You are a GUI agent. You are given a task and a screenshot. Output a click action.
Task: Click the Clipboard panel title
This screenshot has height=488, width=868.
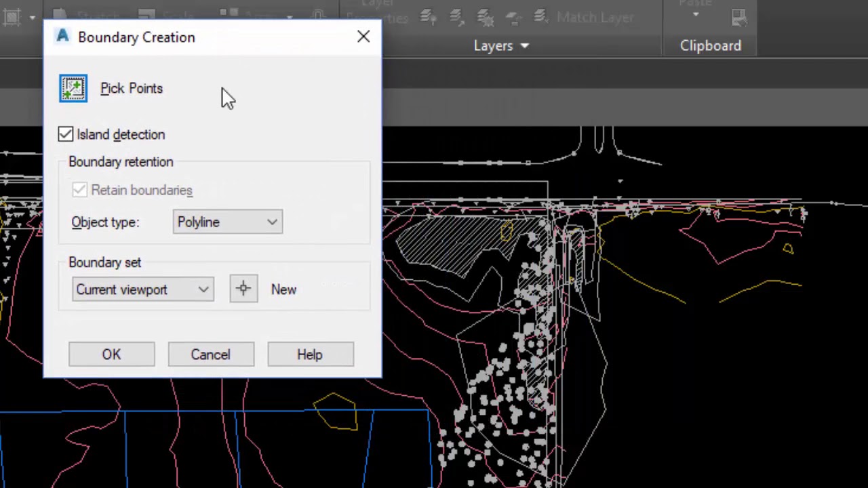(x=711, y=45)
